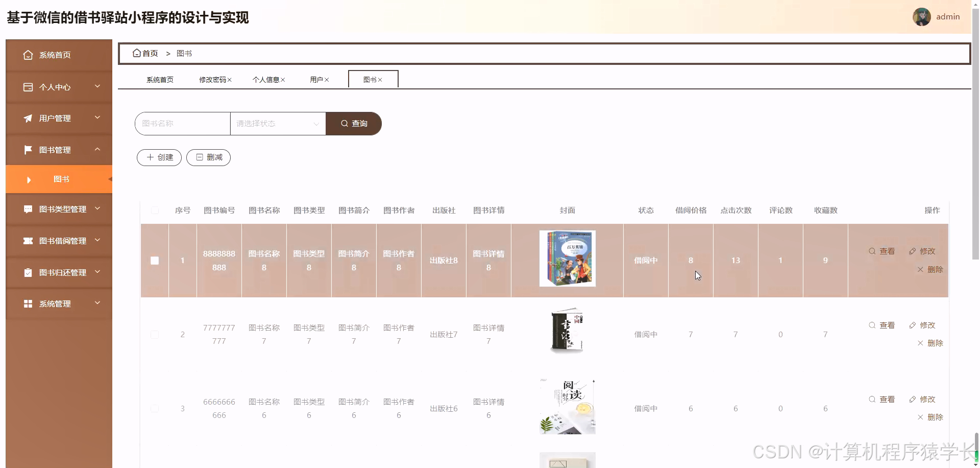The width and height of the screenshot is (980, 468).
Task: Close the 用户 tab with its X
Action: coord(327,80)
